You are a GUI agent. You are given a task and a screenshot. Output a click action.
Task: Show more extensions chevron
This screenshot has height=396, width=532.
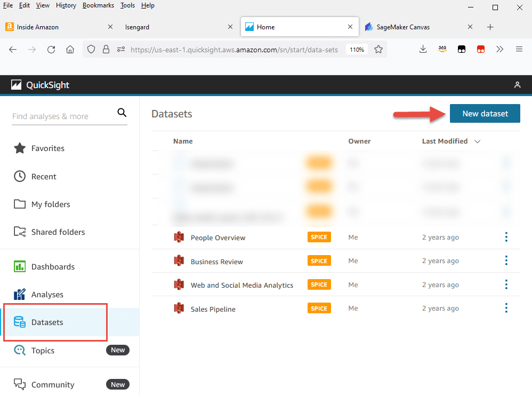[500, 50]
